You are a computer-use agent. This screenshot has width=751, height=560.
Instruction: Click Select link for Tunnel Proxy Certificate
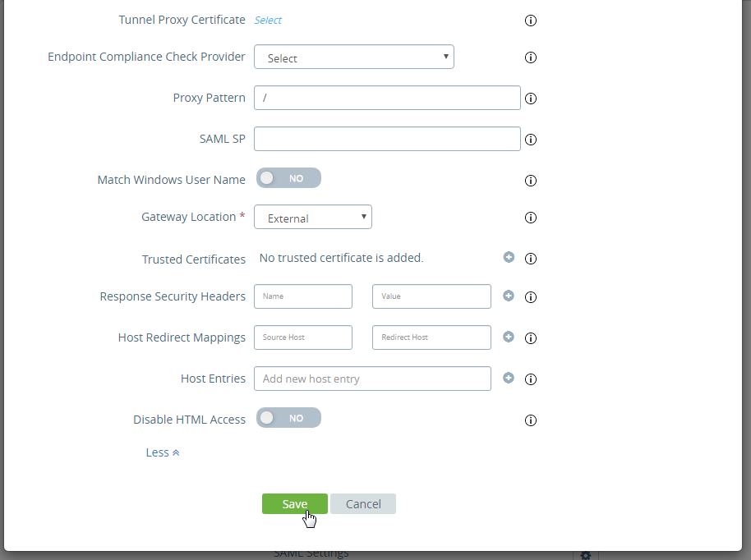pyautogui.click(x=268, y=20)
